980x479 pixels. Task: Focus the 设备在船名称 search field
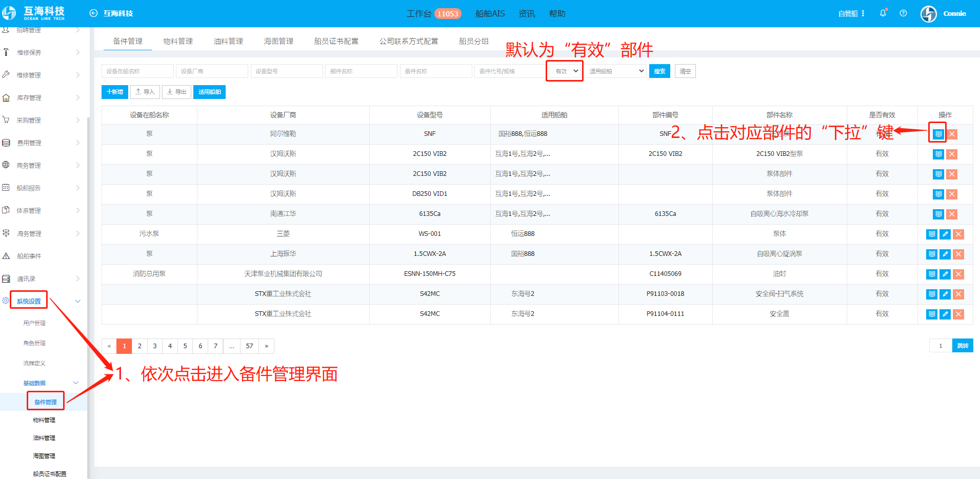click(x=137, y=71)
